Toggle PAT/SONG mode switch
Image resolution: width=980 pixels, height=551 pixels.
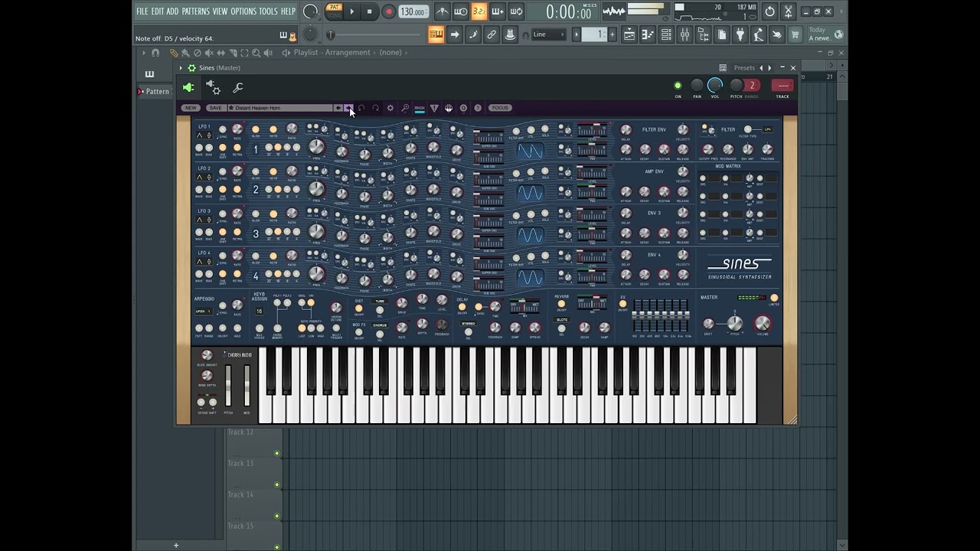[334, 11]
